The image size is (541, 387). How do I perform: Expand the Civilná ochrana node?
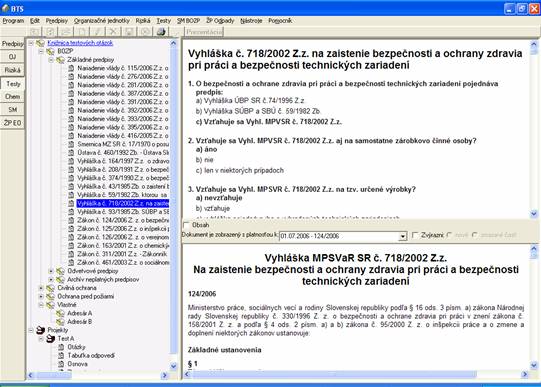click(41, 288)
